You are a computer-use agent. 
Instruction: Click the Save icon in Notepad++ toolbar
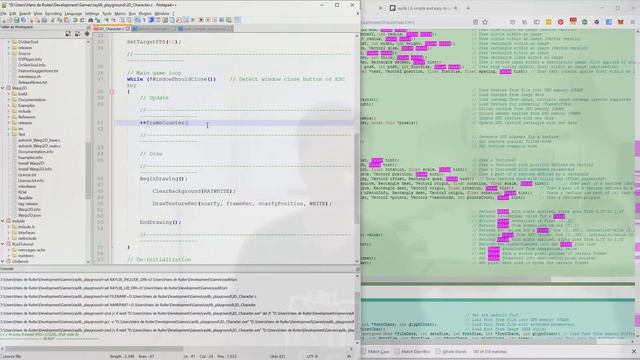point(16,20)
